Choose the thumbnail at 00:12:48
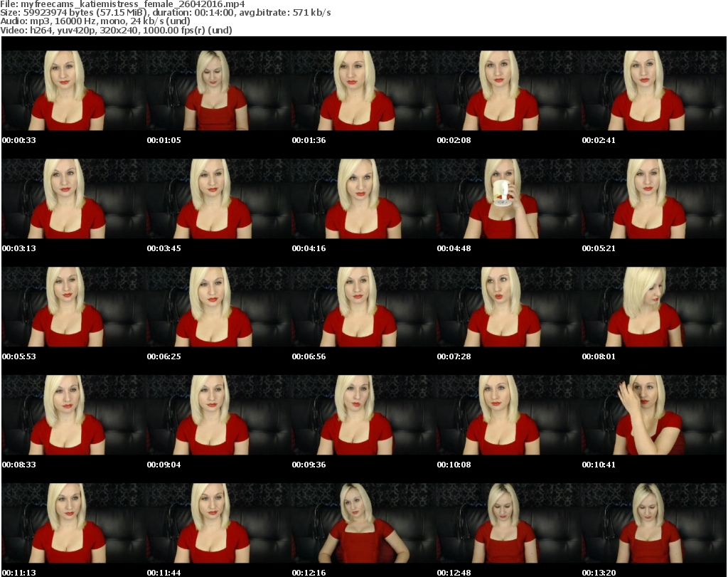 pyautogui.click(x=508, y=524)
